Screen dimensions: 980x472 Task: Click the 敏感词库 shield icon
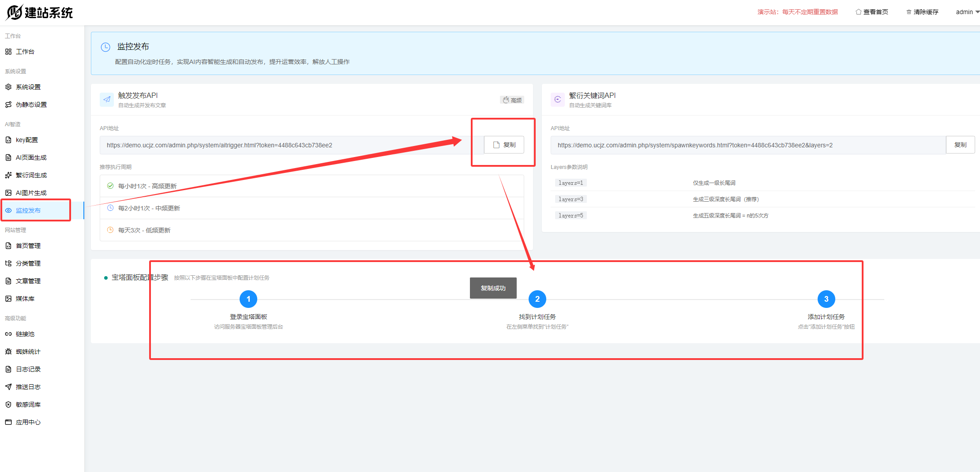8,405
